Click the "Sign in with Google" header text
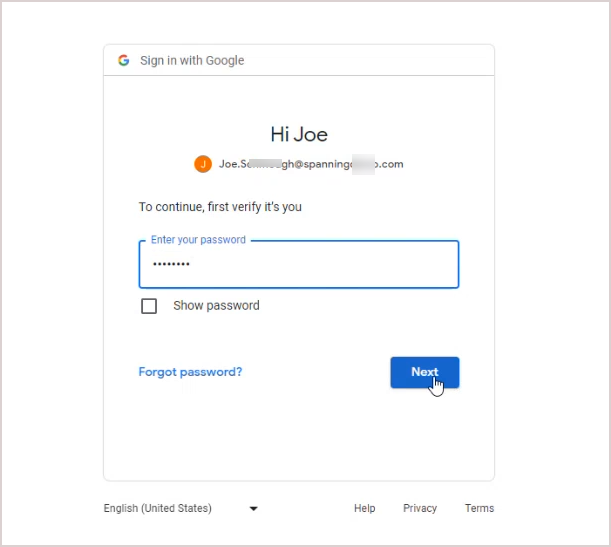The image size is (611, 547). pos(192,60)
